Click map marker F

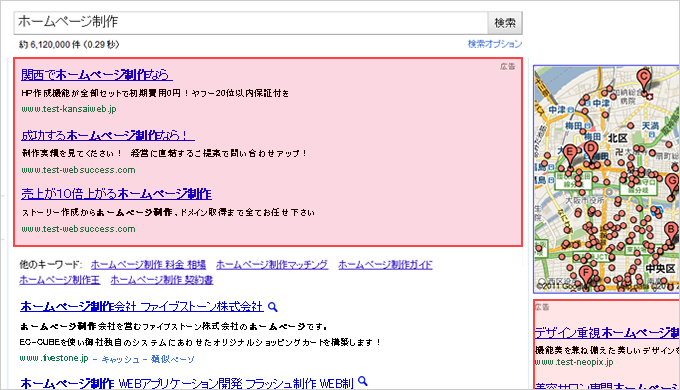586,275
